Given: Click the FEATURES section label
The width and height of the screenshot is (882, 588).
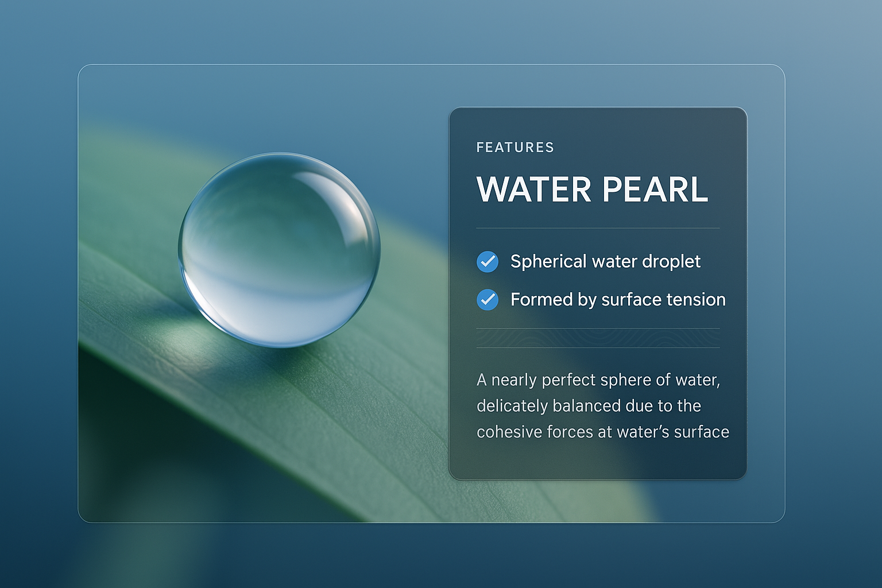Looking at the screenshot, I should tap(515, 148).
